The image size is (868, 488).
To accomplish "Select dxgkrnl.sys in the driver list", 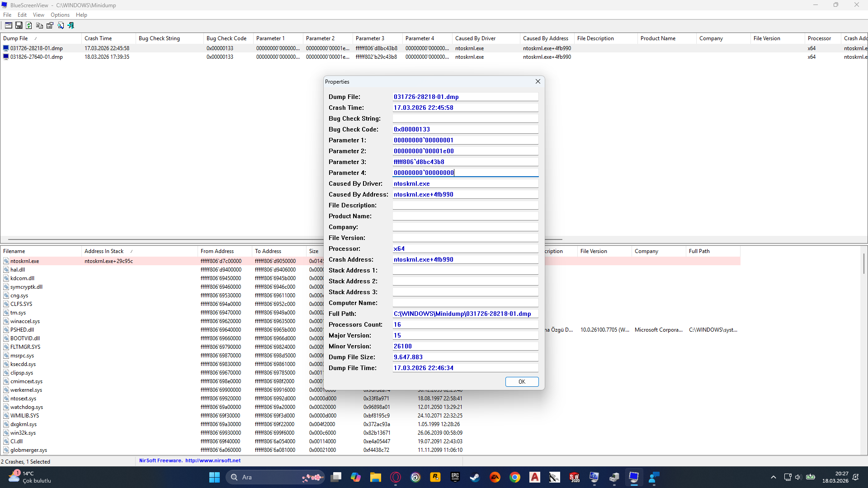I will (x=24, y=424).
